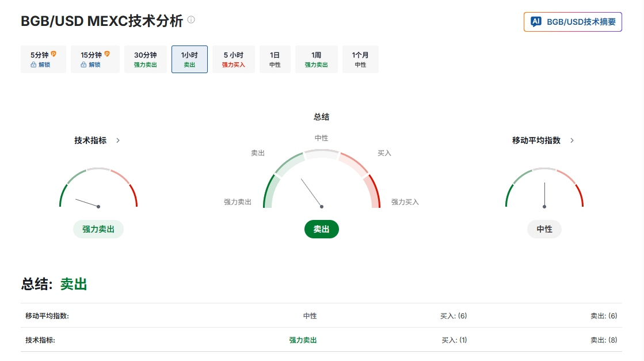644x361 pixels.
Task: Select the 1周 timeframe tab
Action: (x=317, y=59)
